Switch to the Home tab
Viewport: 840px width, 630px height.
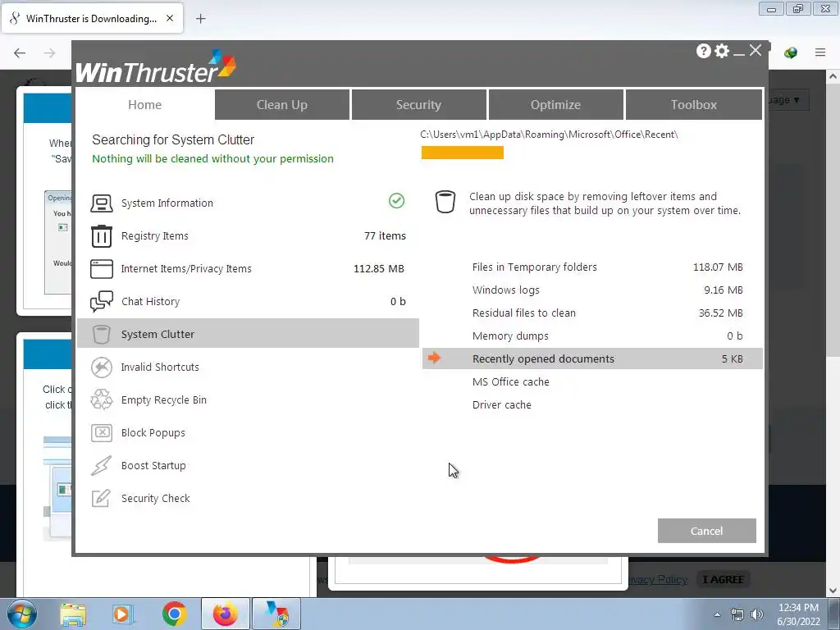coord(144,104)
